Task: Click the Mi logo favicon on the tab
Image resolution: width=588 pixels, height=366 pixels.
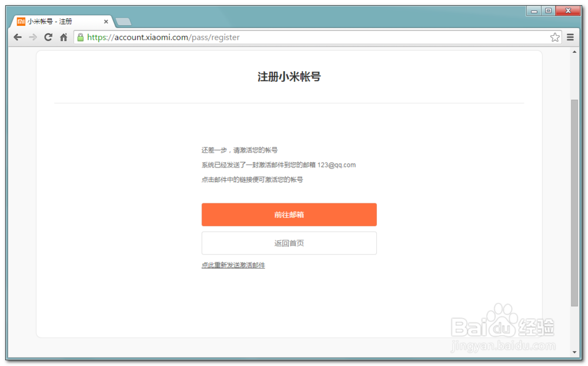Action: tap(21, 21)
